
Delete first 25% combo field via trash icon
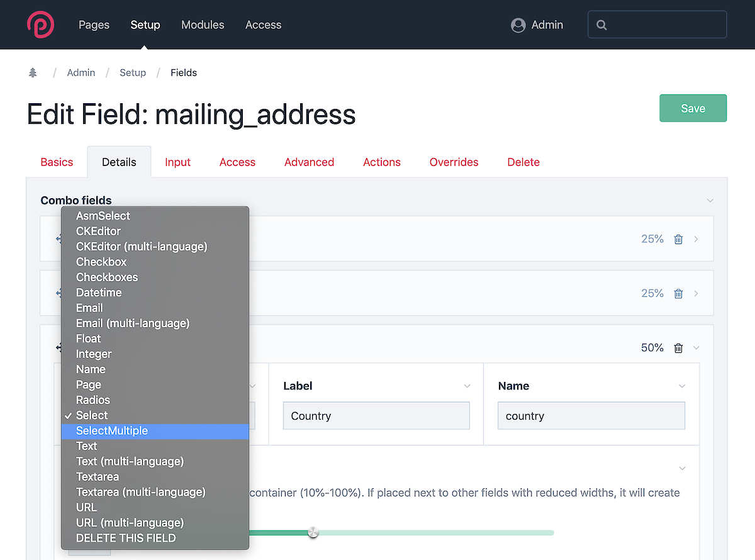(678, 239)
